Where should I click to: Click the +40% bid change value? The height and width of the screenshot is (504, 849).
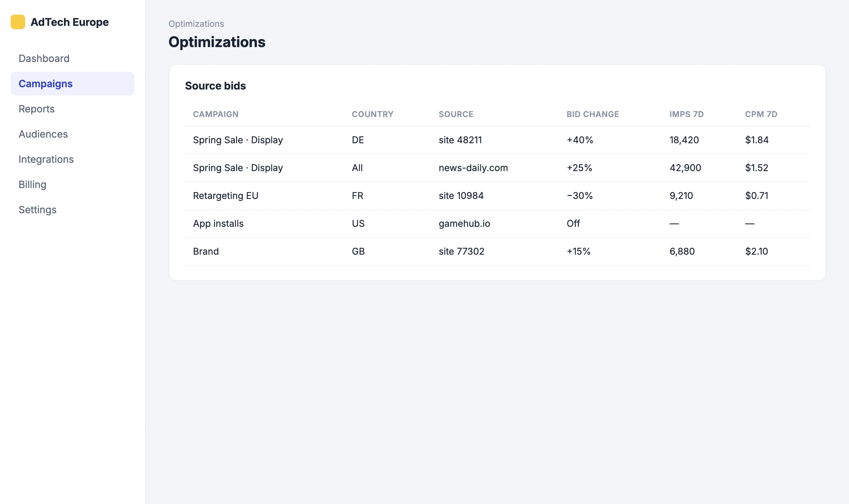(580, 140)
